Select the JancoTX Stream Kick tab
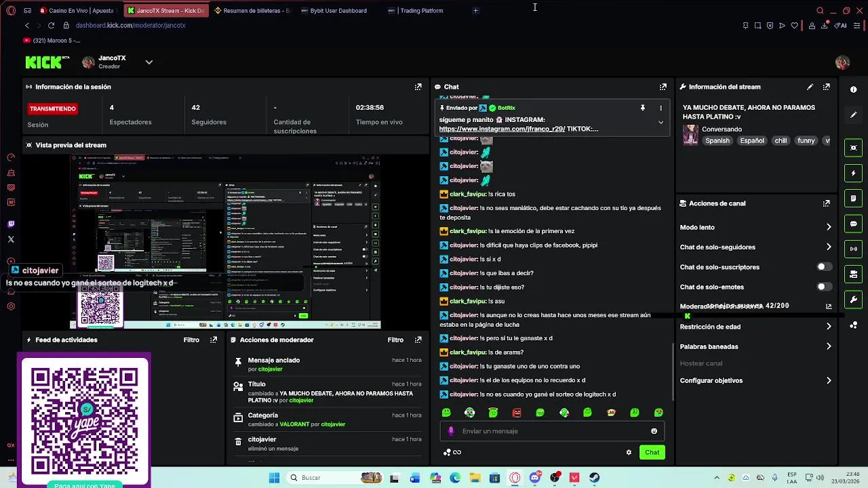 click(x=165, y=10)
